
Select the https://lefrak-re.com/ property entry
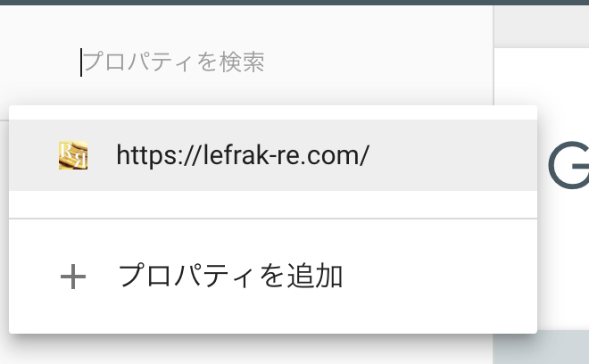(x=273, y=155)
